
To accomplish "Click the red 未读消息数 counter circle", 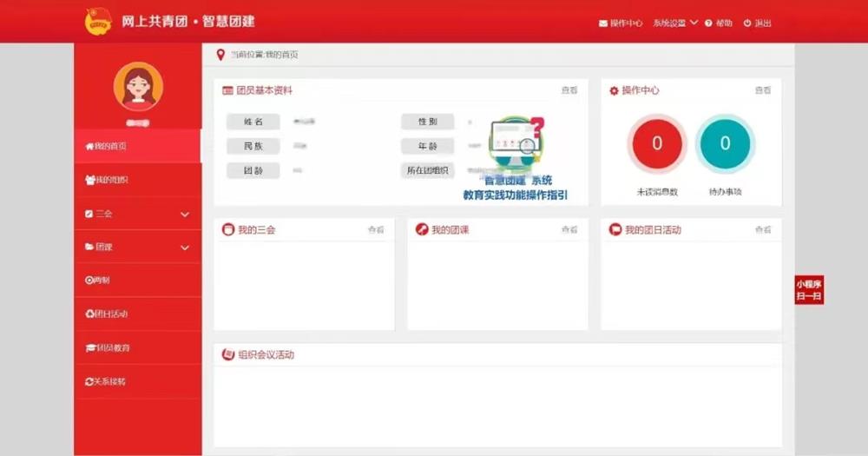I will [657, 144].
